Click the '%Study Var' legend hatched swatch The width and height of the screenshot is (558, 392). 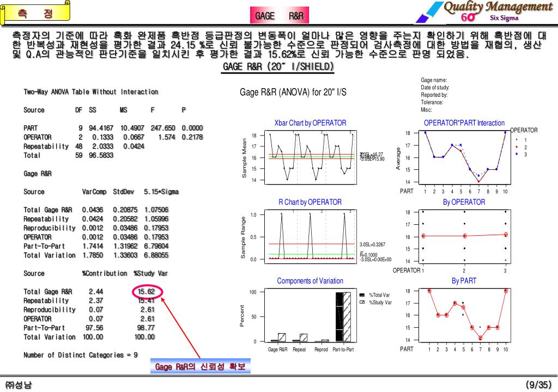(x=362, y=302)
